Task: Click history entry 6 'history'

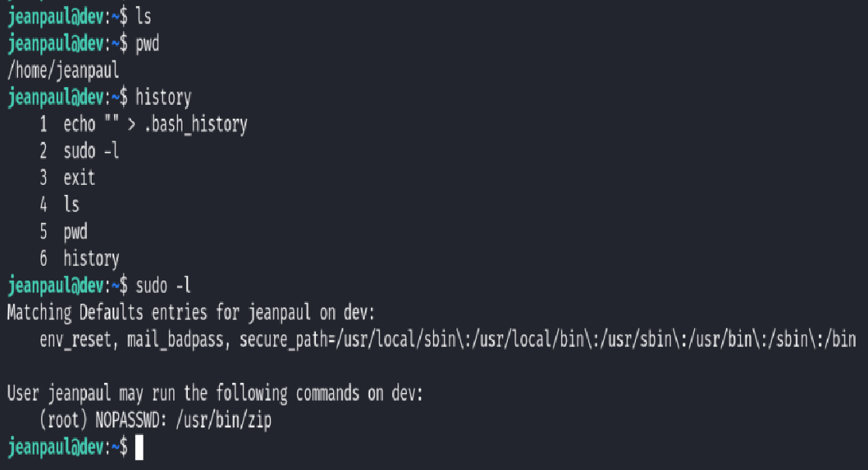Action: (91, 259)
